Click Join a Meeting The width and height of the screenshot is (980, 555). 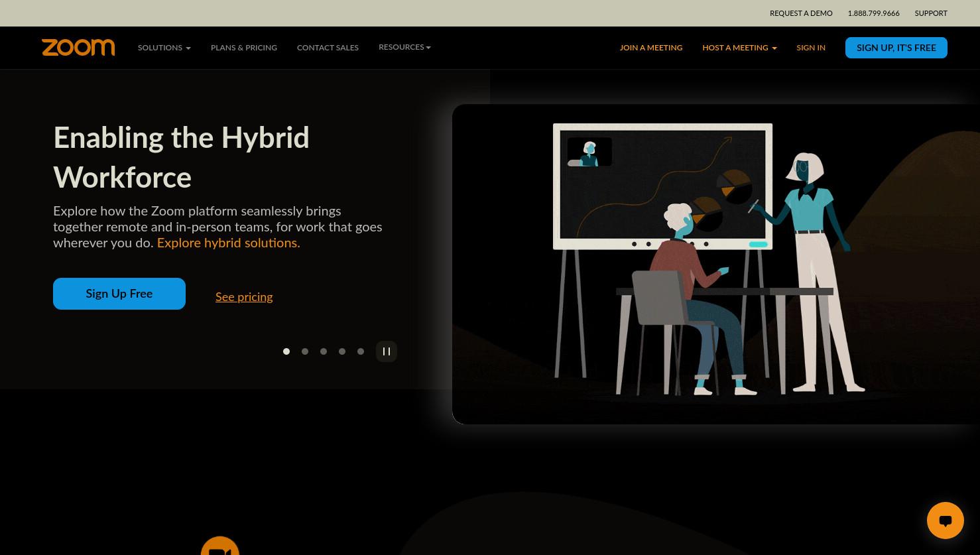[651, 48]
